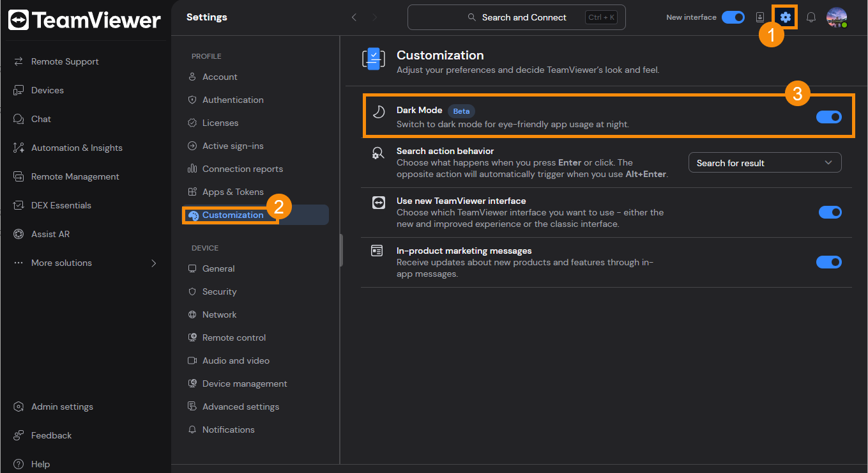Open Help

pyautogui.click(x=40, y=464)
